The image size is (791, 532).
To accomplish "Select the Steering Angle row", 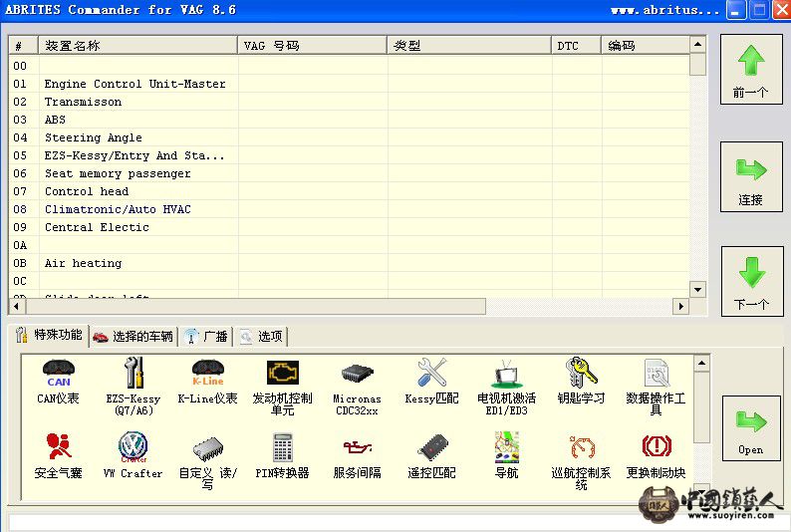I will tap(349, 137).
